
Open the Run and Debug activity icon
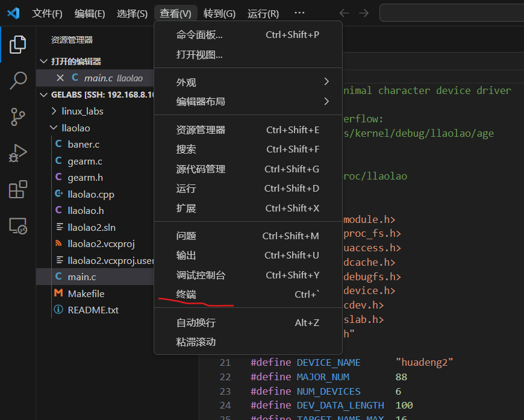coord(17,153)
